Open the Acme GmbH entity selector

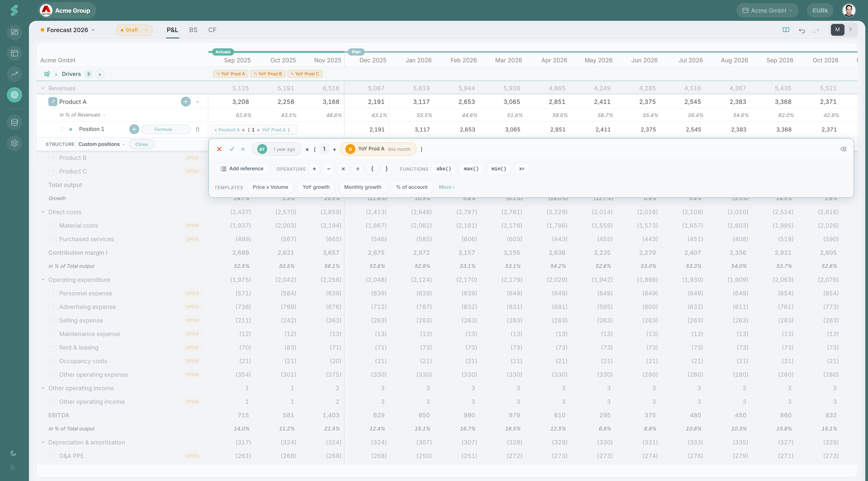click(767, 10)
